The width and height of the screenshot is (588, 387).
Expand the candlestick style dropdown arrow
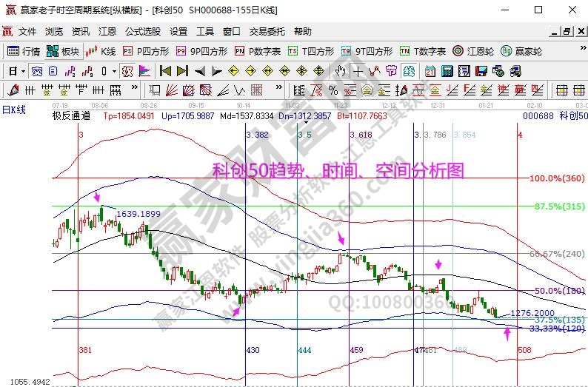113,72
